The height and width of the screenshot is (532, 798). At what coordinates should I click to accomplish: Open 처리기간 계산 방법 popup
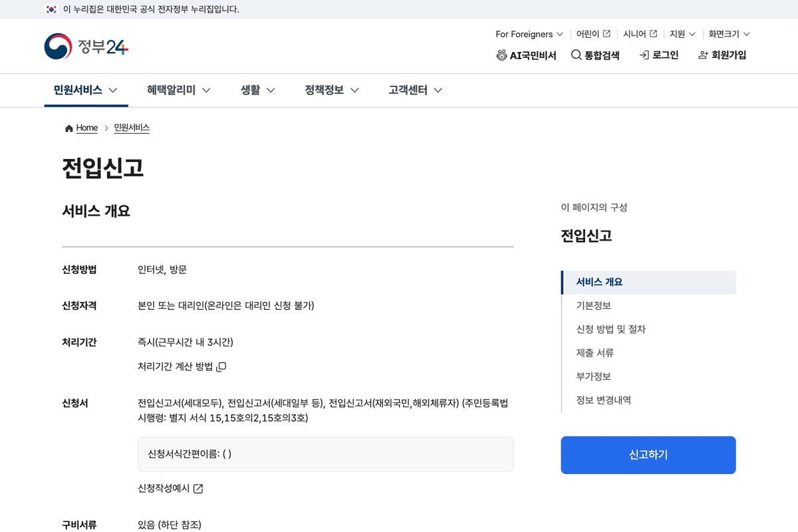coord(182,366)
